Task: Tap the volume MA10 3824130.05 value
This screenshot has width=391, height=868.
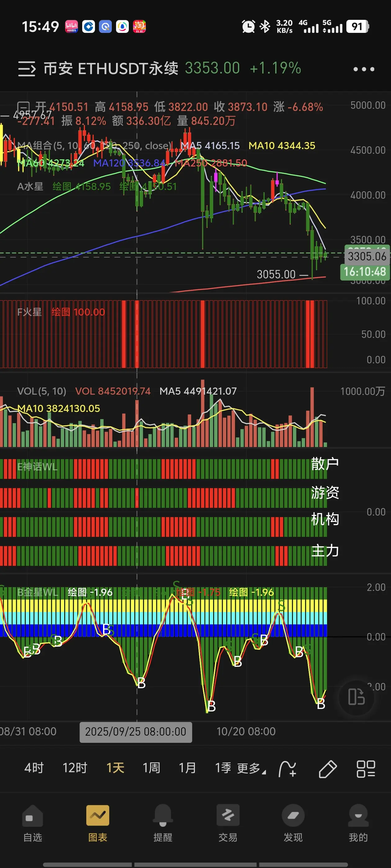Action: pos(58,408)
